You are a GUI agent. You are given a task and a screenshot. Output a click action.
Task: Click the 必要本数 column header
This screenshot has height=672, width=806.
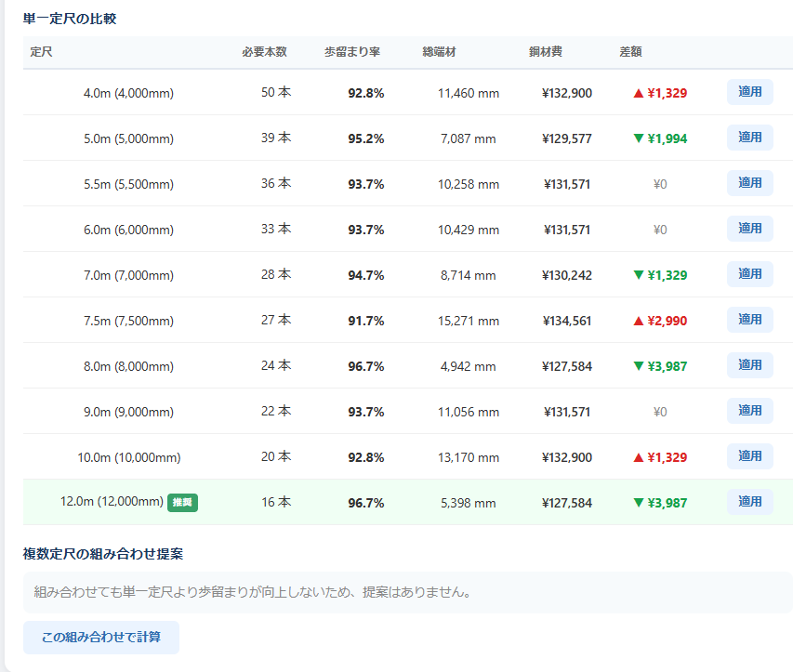[x=264, y=52]
